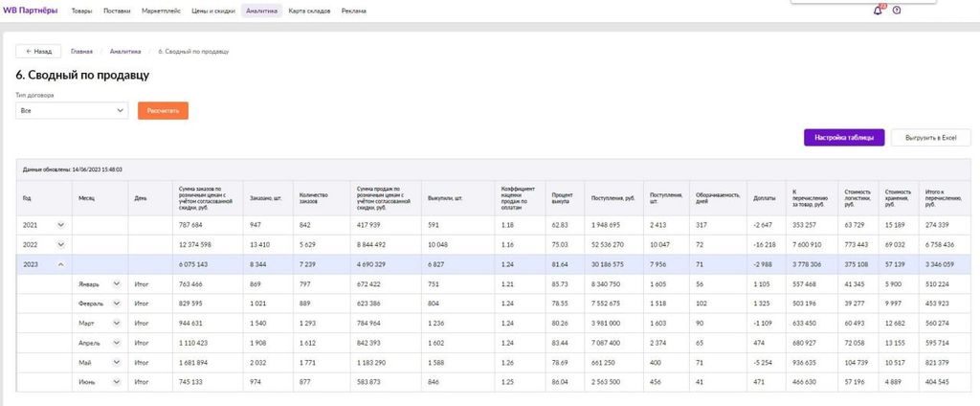Click the Стоимость хранения column header

point(898,197)
